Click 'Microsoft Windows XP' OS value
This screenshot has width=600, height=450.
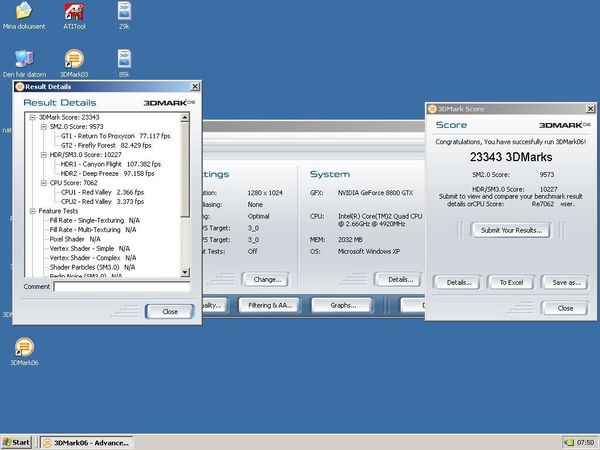point(368,251)
